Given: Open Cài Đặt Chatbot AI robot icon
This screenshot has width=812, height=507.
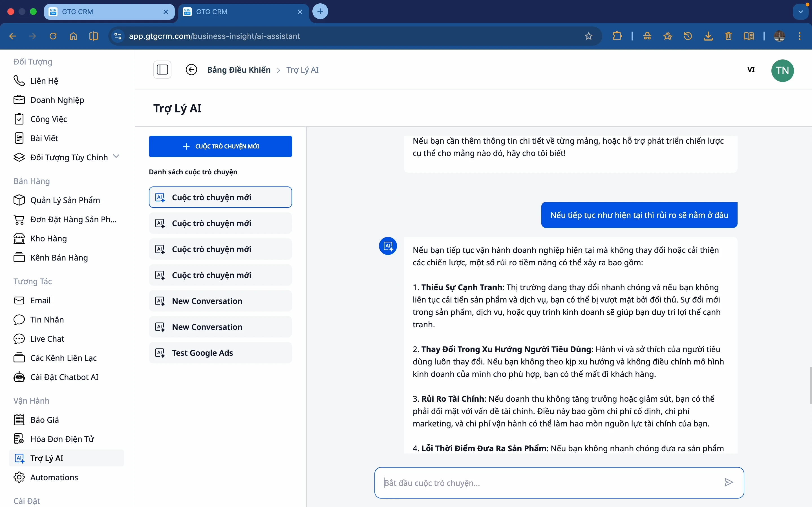Looking at the screenshot, I should pyautogui.click(x=19, y=377).
